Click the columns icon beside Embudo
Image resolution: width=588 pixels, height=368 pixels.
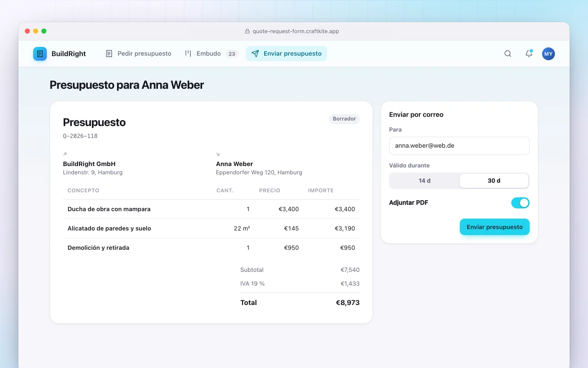tap(188, 54)
